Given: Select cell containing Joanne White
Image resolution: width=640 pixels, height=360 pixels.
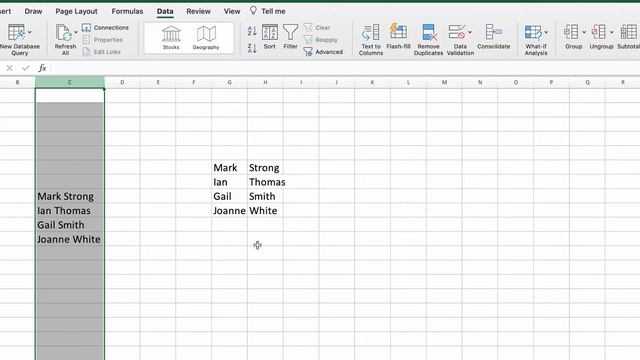Looking at the screenshot, I should pos(70,239).
